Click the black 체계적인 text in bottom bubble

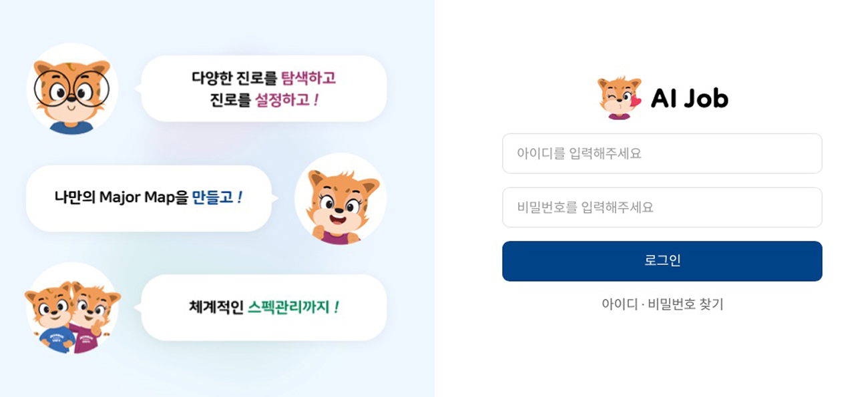coord(216,308)
